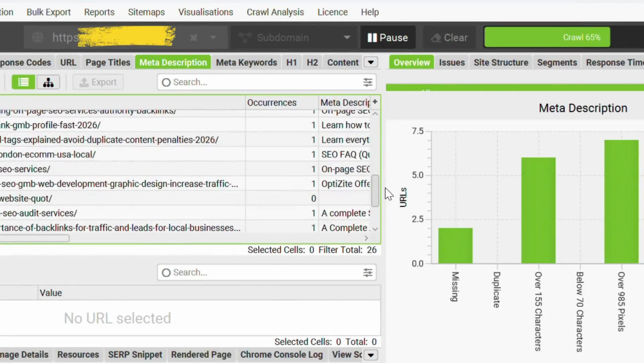Select the Response Codes tab
This screenshot has height=363, width=644.
pyautogui.click(x=26, y=63)
